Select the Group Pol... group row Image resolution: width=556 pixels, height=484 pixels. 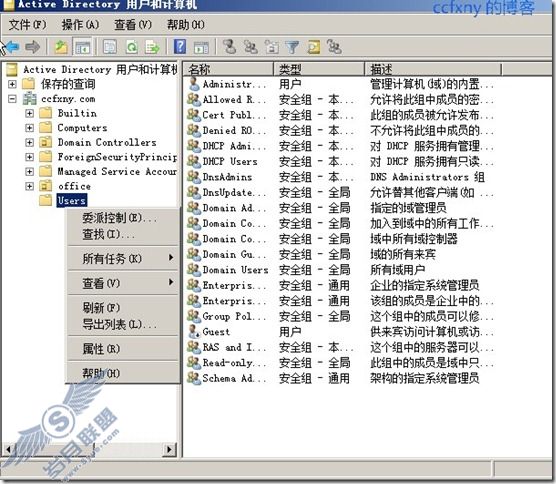coord(339,316)
